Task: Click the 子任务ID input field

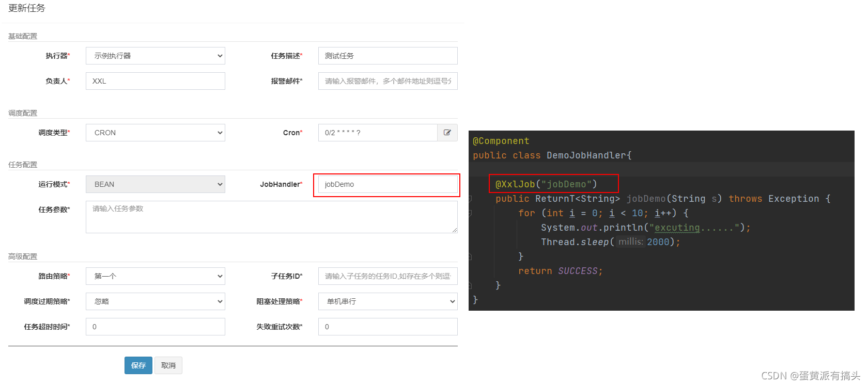Action: [x=388, y=276]
